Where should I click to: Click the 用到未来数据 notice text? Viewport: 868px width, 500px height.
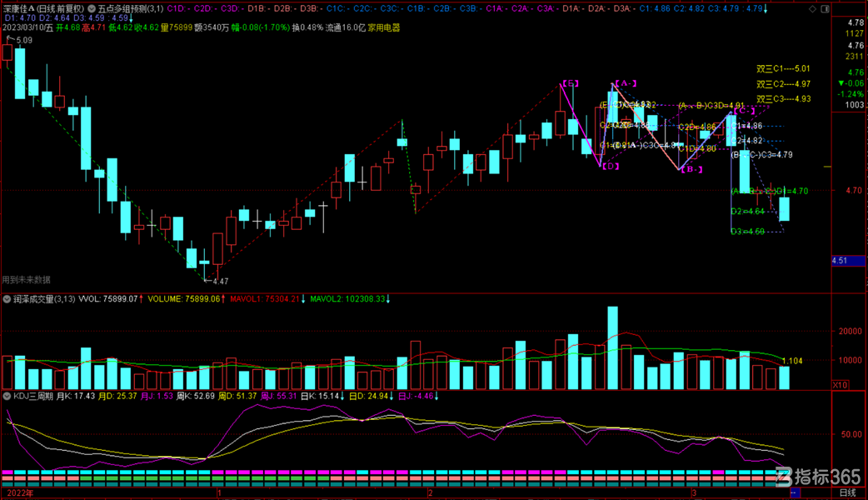(26, 280)
